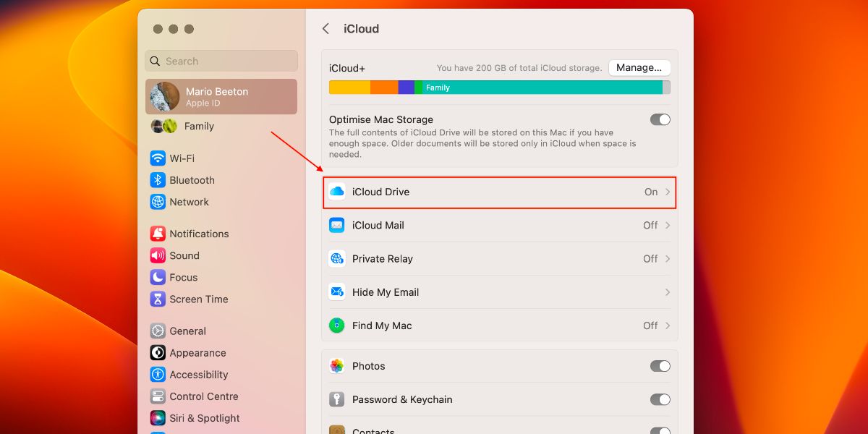This screenshot has height=434, width=868.
Task: Open Bluetooth settings via its icon
Action: pyautogui.click(x=158, y=179)
